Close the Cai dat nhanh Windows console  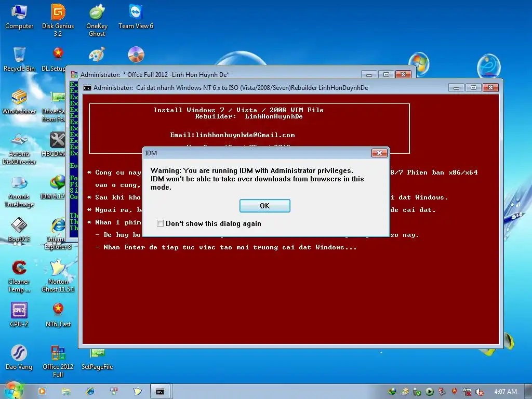pyautogui.click(x=490, y=87)
